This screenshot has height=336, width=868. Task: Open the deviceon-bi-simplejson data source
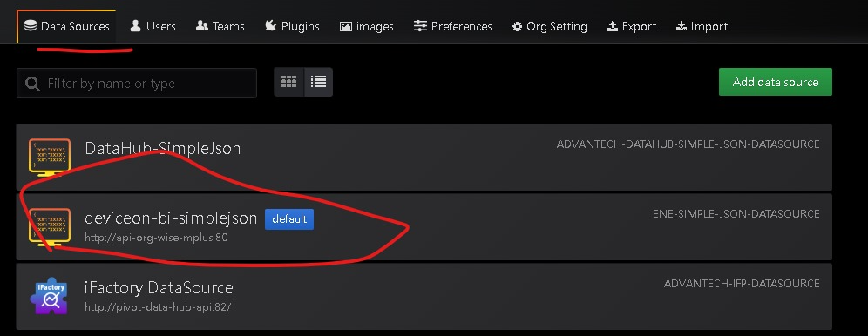tap(424, 226)
